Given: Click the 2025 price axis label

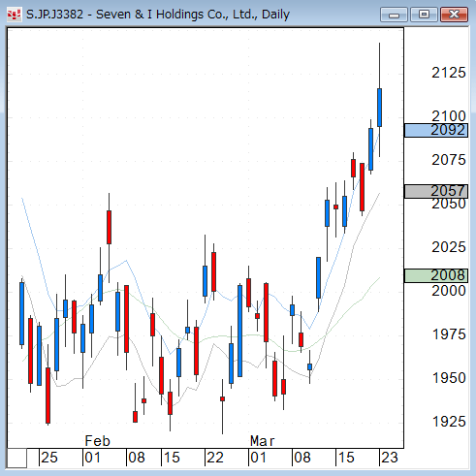Looking at the screenshot, I should coord(449,247).
